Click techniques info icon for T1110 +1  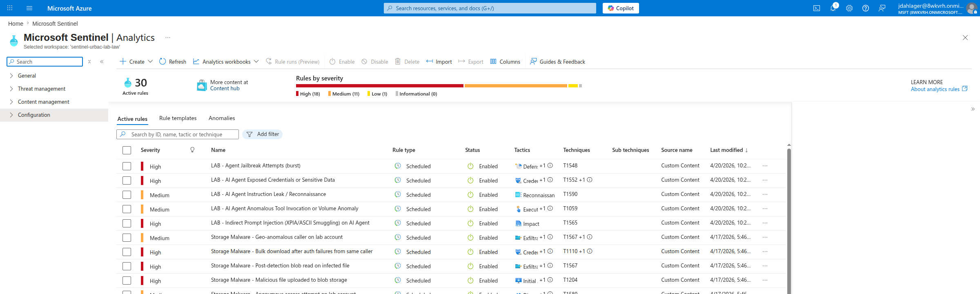(x=590, y=251)
